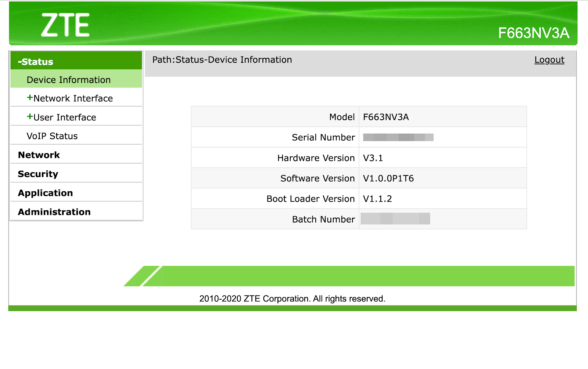Click the F663NV3A model name in the header

coord(534,33)
